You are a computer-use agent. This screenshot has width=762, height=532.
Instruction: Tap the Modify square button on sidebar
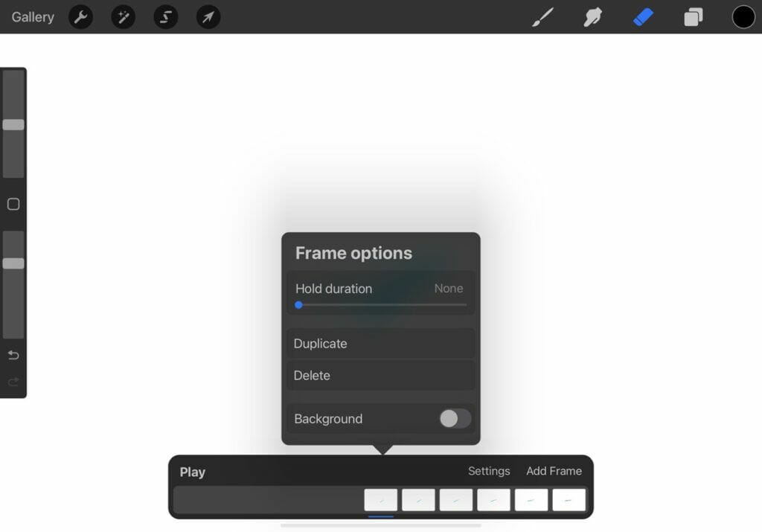click(x=13, y=204)
